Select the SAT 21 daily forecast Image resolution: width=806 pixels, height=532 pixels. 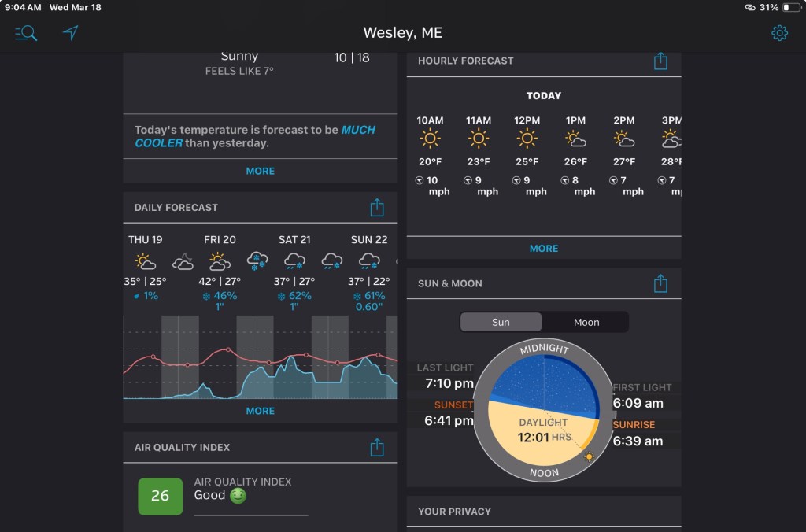[294, 239]
